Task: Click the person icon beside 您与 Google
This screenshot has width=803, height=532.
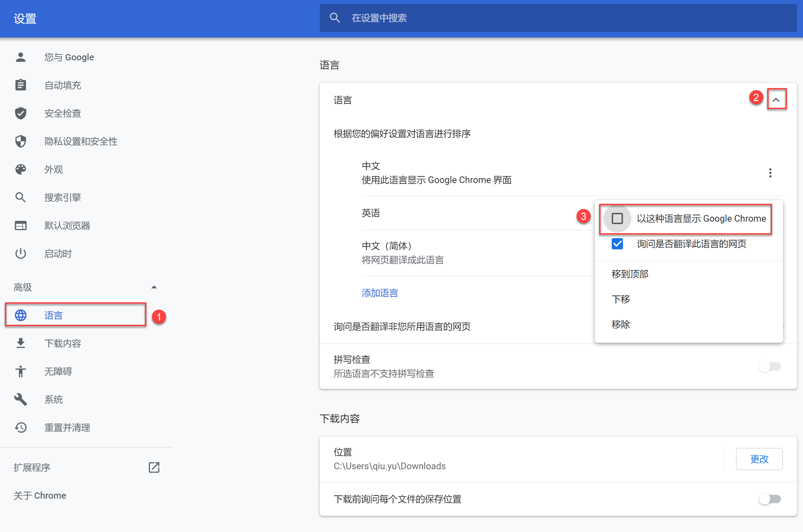Action: 21,57
